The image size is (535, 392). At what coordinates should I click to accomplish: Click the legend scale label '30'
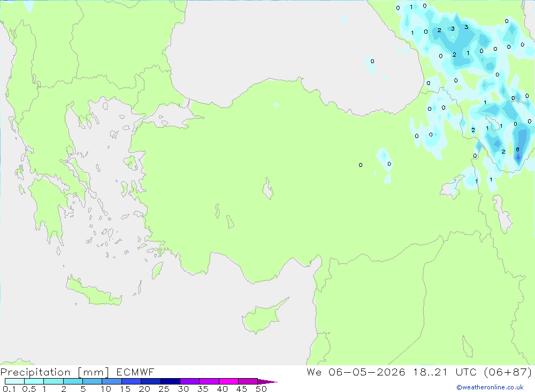tap(184, 389)
